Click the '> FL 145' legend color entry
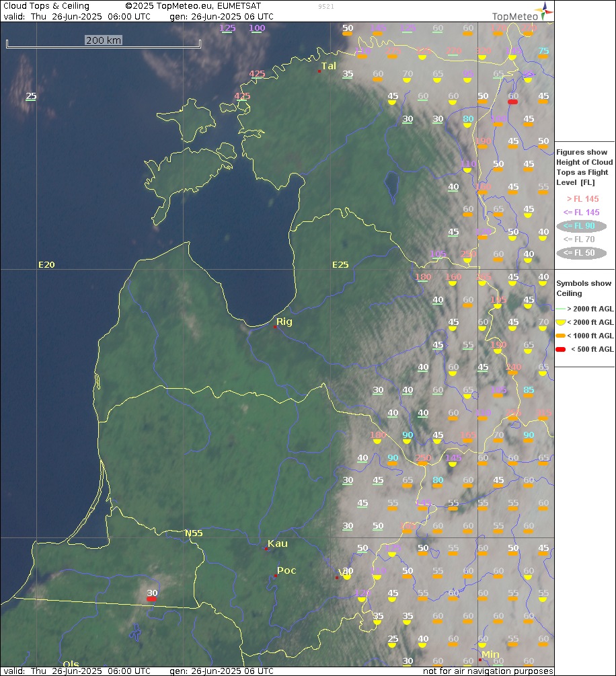Screen dimensions: 616x676 click(583, 198)
